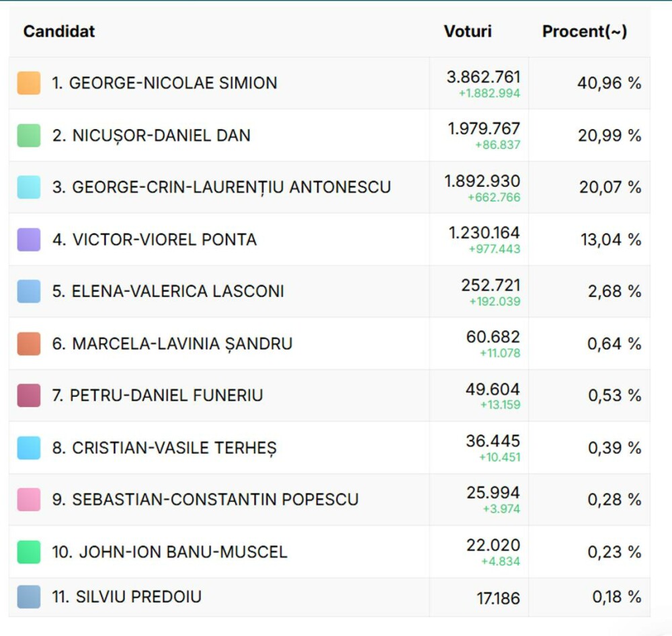Select the pink swatch for Sebastian-Constantin Popescu
The width and height of the screenshot is (672, 636).
coord(29,500)
